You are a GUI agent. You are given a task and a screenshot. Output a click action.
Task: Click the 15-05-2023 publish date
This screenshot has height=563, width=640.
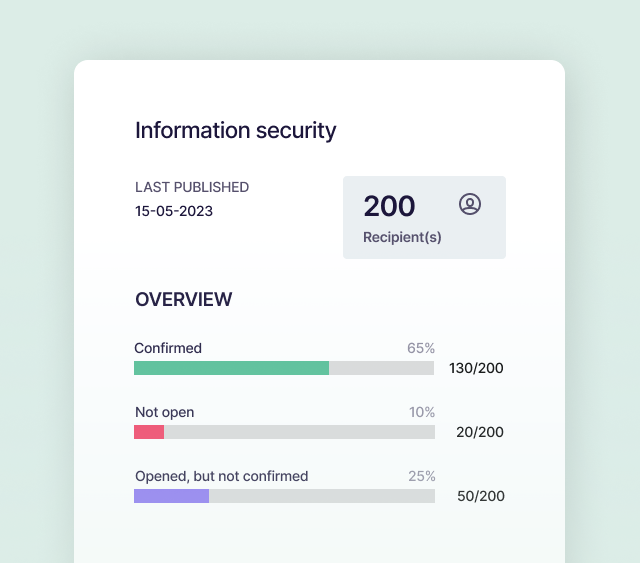pyautogui.click(x=174, y=211)
